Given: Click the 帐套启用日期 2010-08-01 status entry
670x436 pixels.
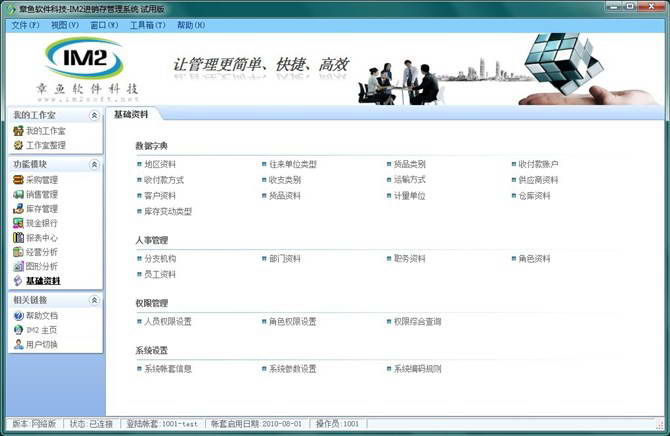Looking at the screenshot, I should (x=256, y=424).
